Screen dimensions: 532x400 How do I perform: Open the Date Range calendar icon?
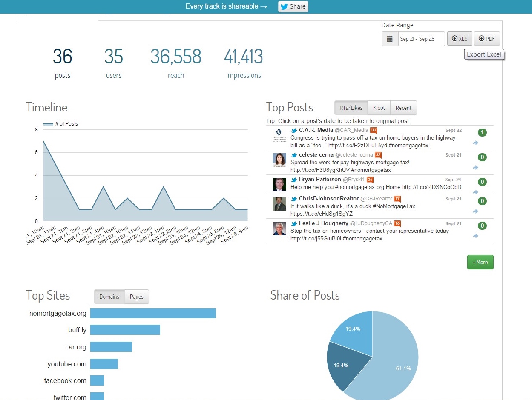point(390,39)
